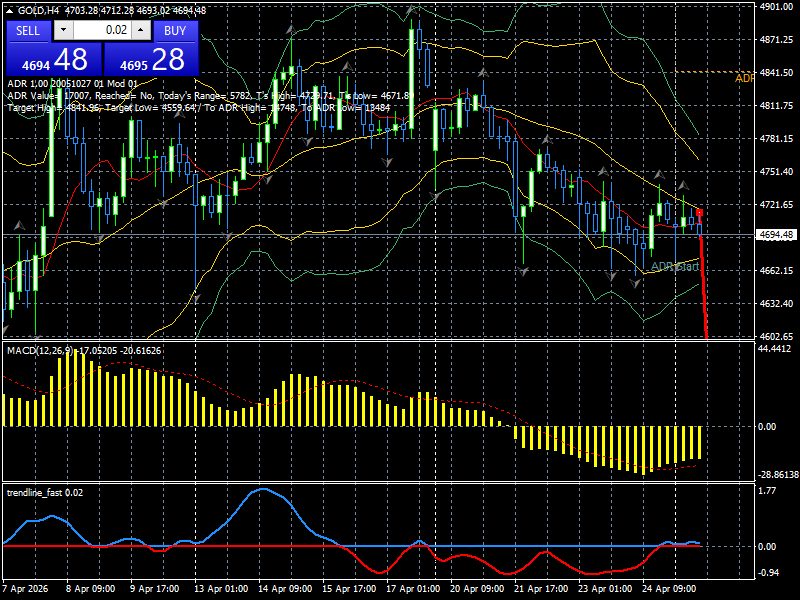Click the buy price 4695 28 tile
The image size is (800, 600).
pyautogui.click(x=151, y=59)
